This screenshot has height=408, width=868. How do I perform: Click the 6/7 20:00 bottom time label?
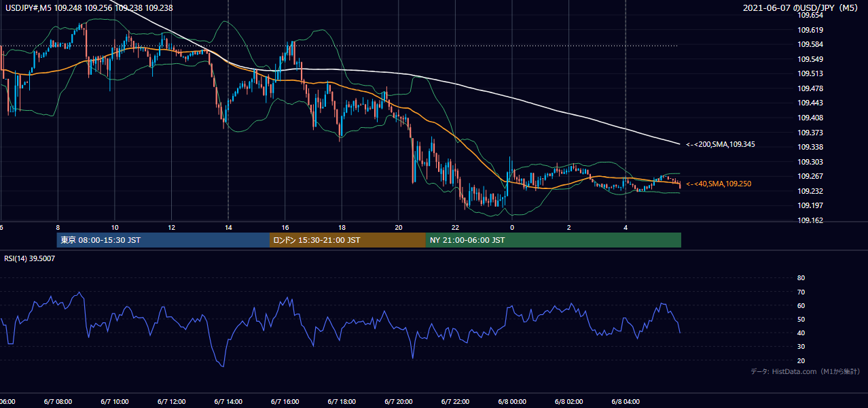[399, 402]
